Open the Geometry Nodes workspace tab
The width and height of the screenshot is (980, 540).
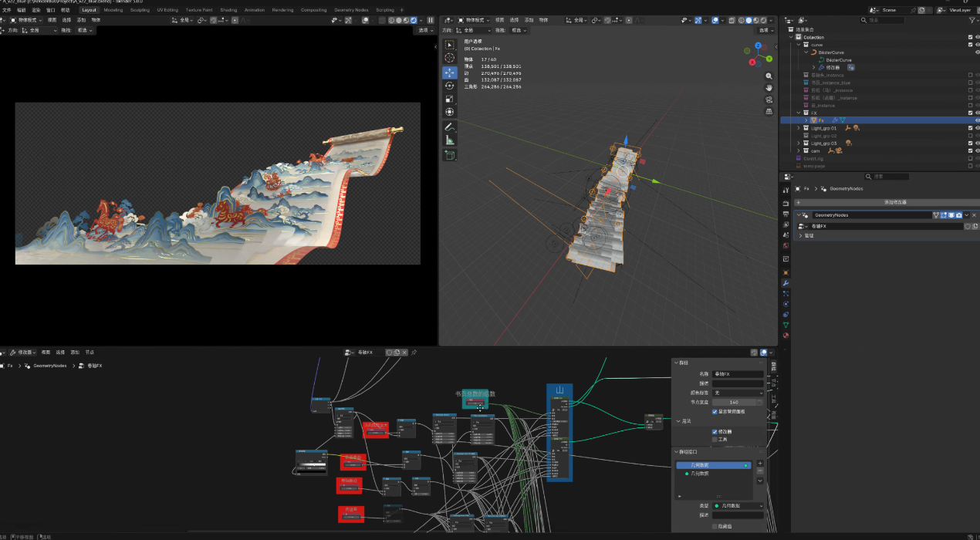coord(351,10)
